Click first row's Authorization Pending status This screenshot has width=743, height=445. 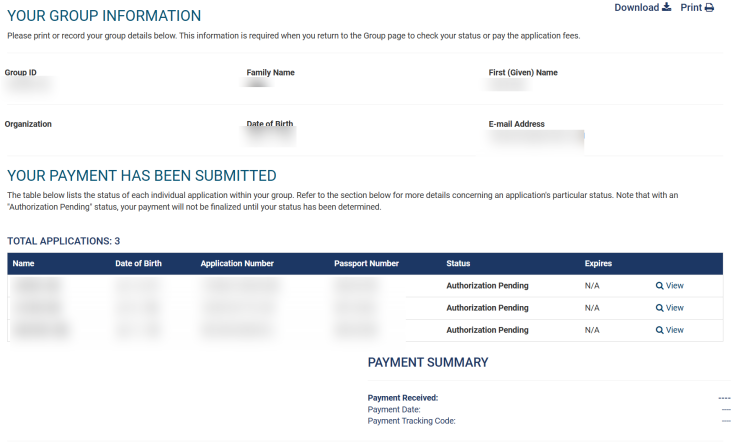tap(487, 286)
